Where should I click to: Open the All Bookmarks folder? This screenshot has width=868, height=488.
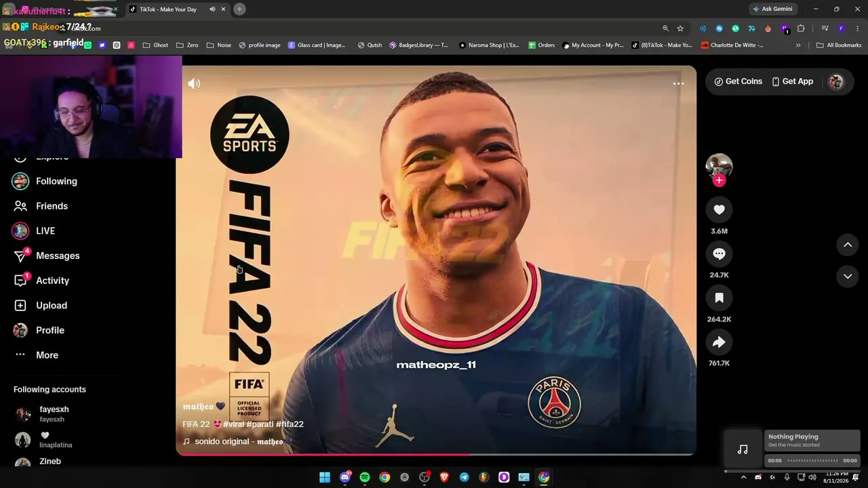click(839, 45)
